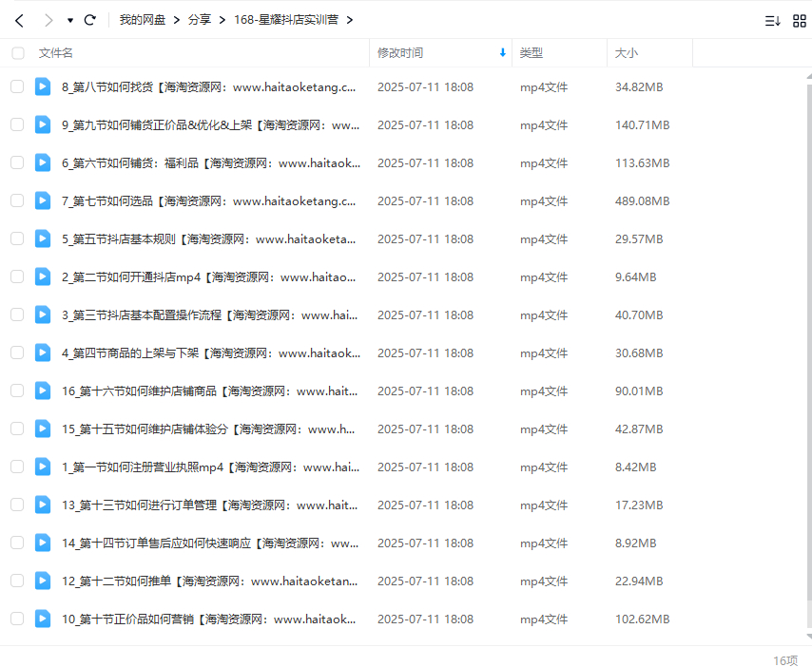Click video icon of 5_第五节抖店基本规则
The height and width of the screenshot is (667, 812).
click(43, 238)
